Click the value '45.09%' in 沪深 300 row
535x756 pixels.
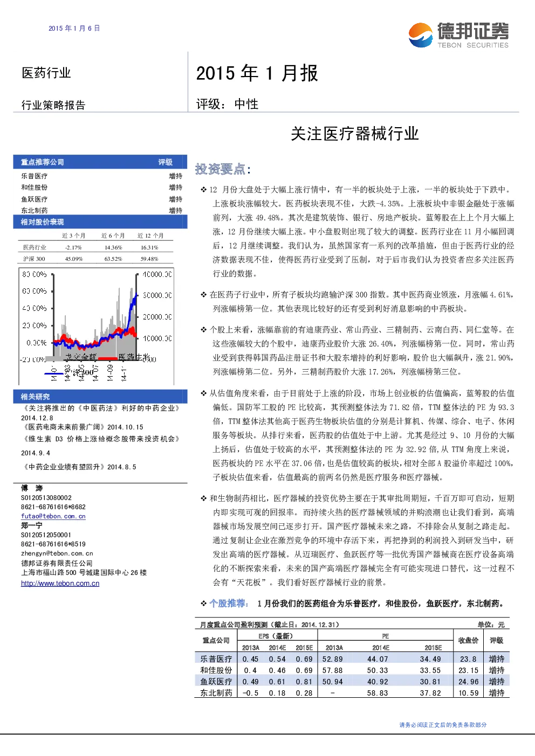tap(74, 259)
